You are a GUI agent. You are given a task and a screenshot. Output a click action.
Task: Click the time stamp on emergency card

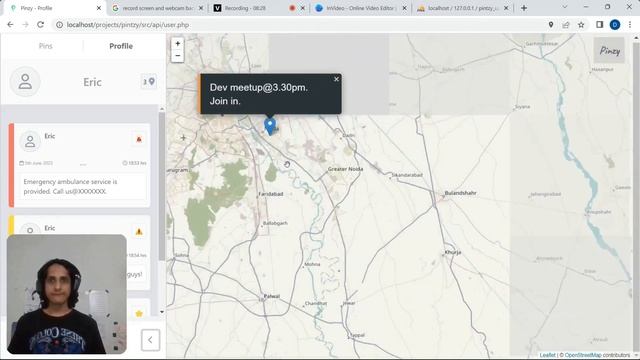coord(134,163)
